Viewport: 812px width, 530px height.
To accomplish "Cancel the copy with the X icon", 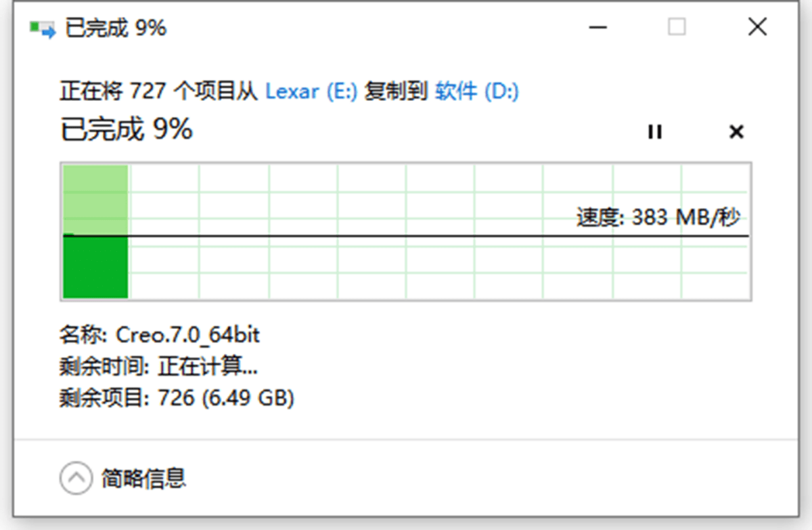I will click(736, 132).
